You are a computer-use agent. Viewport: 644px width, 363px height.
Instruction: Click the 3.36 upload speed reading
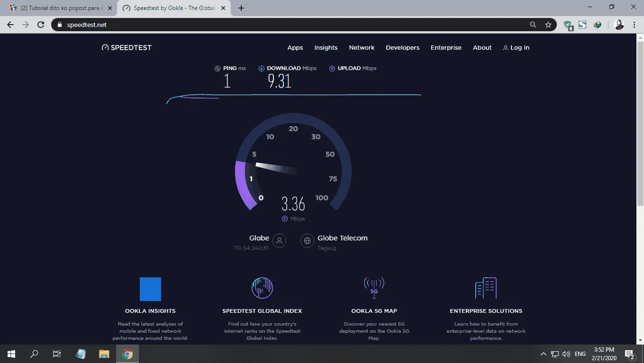(x=293, y=204)
